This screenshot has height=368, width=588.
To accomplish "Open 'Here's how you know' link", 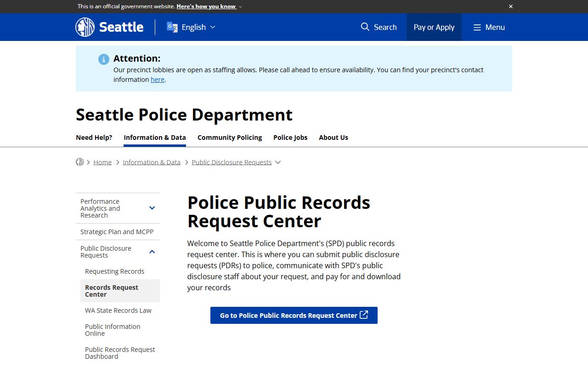I will pos(206,6).
